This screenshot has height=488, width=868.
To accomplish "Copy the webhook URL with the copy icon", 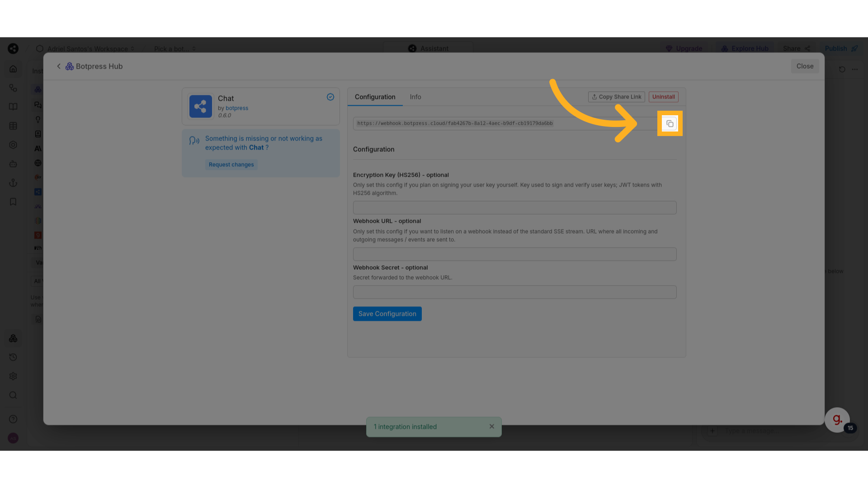I will tap(670, 123).
